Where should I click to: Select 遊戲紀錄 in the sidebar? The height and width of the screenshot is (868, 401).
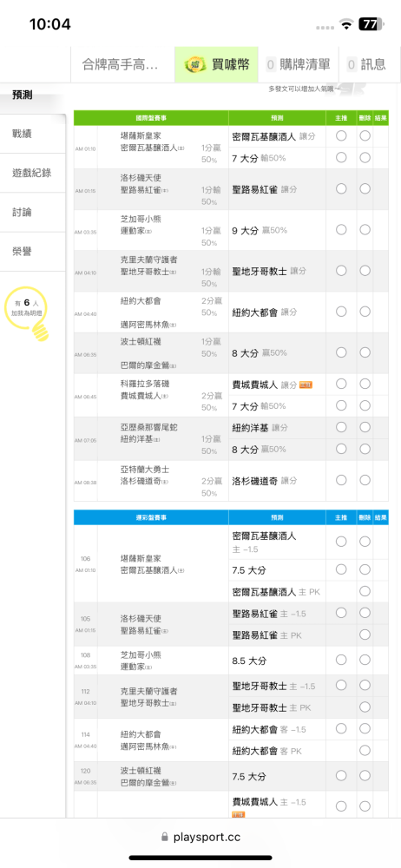(32, 173)
